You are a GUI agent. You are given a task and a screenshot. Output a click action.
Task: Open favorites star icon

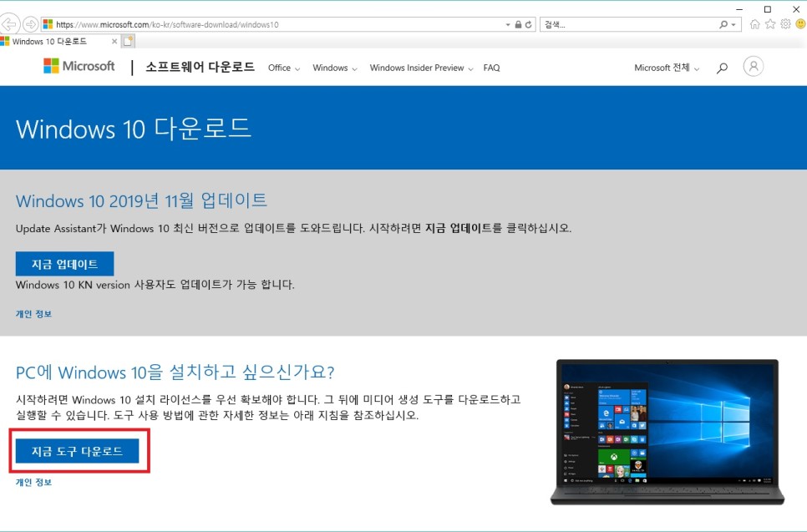770,24
